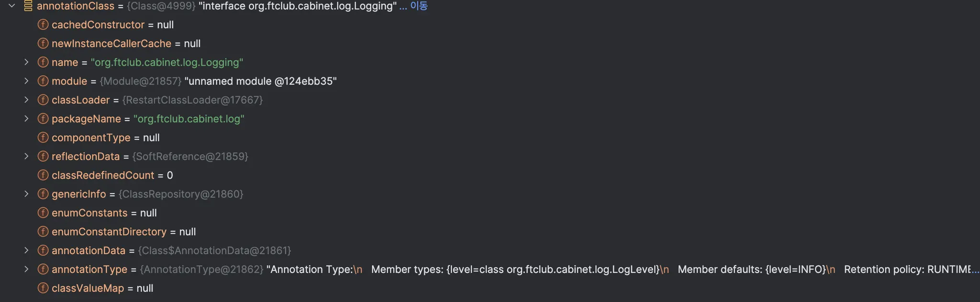The image size is (980, 302).
Task: Select the packageName string value
Action: [x=189, y=119]
